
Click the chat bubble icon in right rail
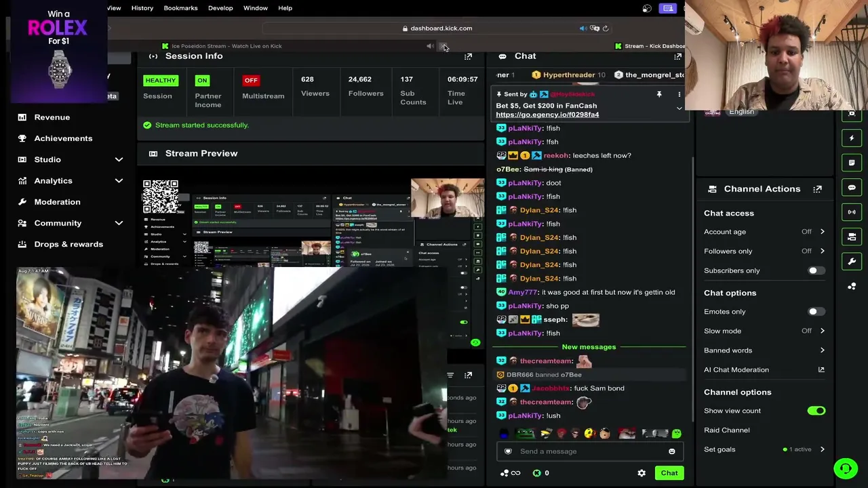coord(852,187)
